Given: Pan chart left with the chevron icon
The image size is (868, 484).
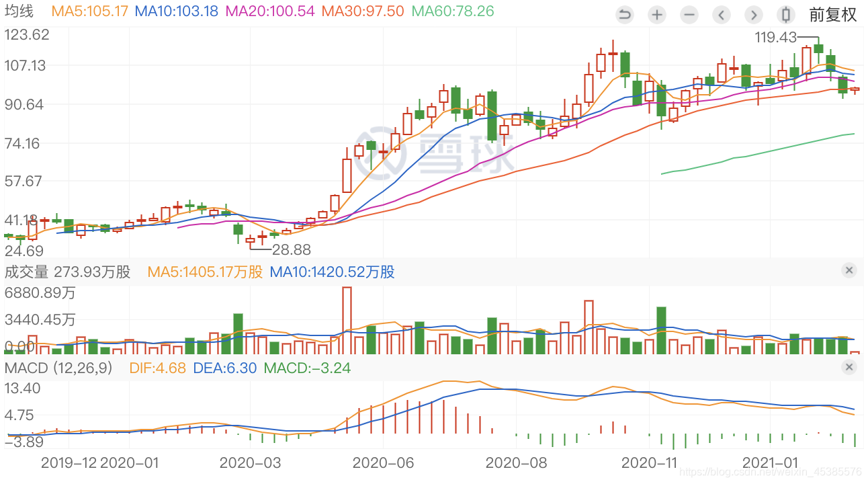Looking at the screenshot, I should click(722, 14).
